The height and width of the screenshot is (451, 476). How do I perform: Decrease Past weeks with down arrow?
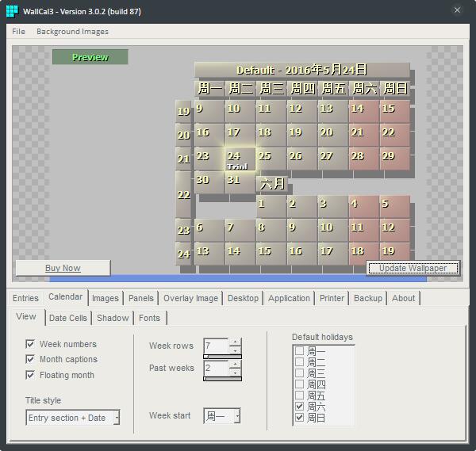click(235, 373)
